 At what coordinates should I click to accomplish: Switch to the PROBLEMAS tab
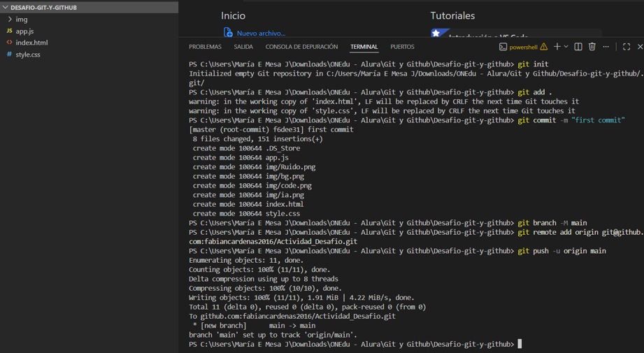coord(205,47)
